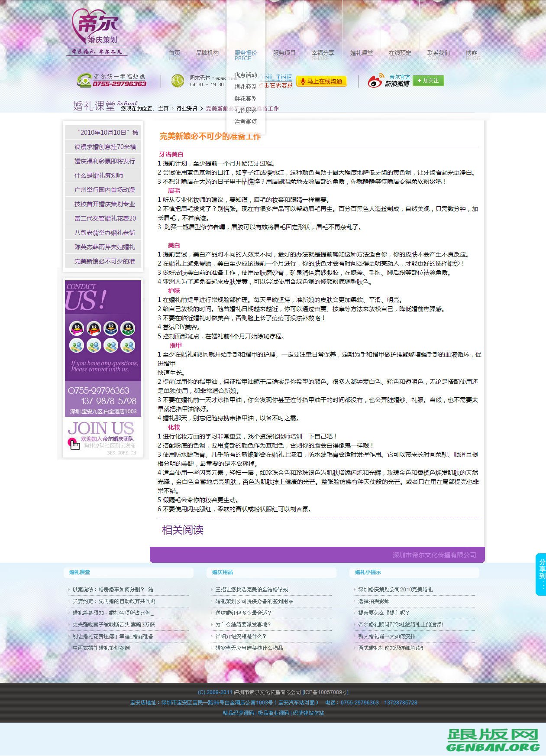546x756 pixels.
Task: Click MSN icon below the red-scarf penguin
Action: [x=94, y=346]
